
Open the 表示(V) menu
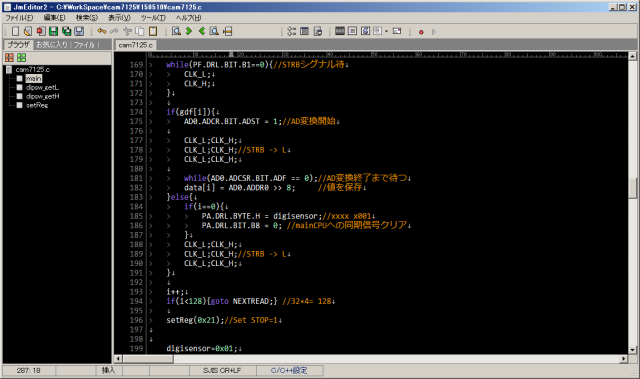(119, 18)
